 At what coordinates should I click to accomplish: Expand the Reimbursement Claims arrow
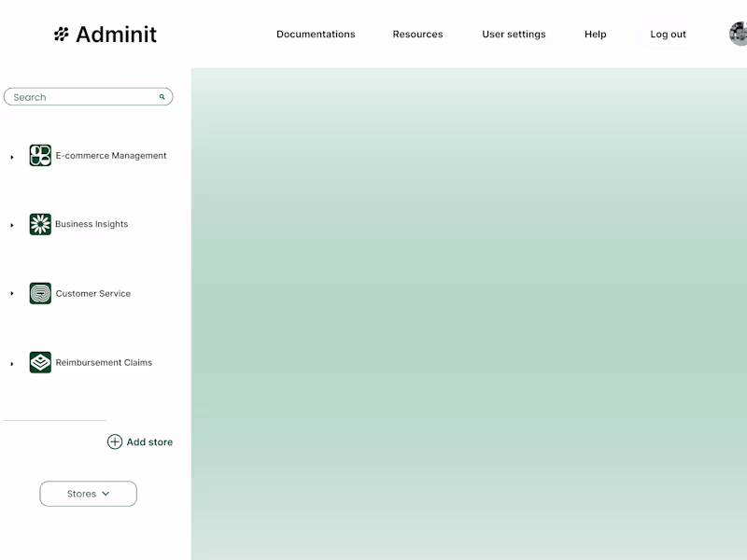(x=12, y=364)
